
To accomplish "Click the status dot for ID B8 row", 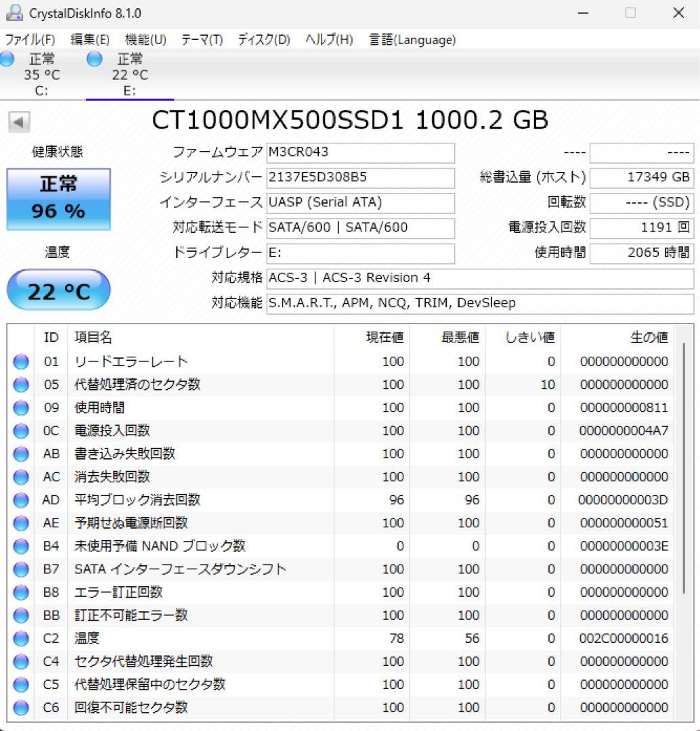I will pos(21,592).
